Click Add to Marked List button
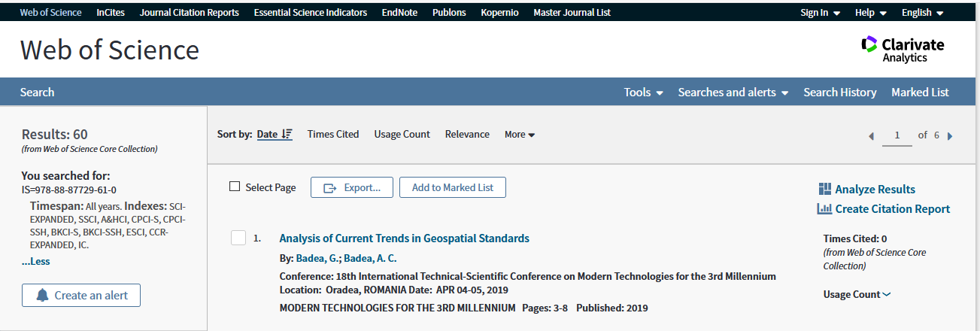 (452, 187)
